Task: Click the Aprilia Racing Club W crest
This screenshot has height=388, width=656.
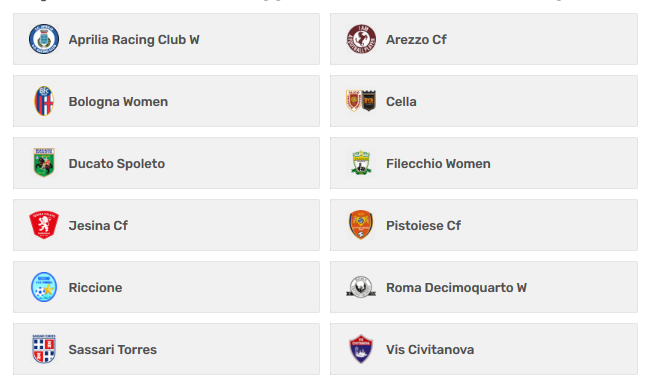Action: 44,39
